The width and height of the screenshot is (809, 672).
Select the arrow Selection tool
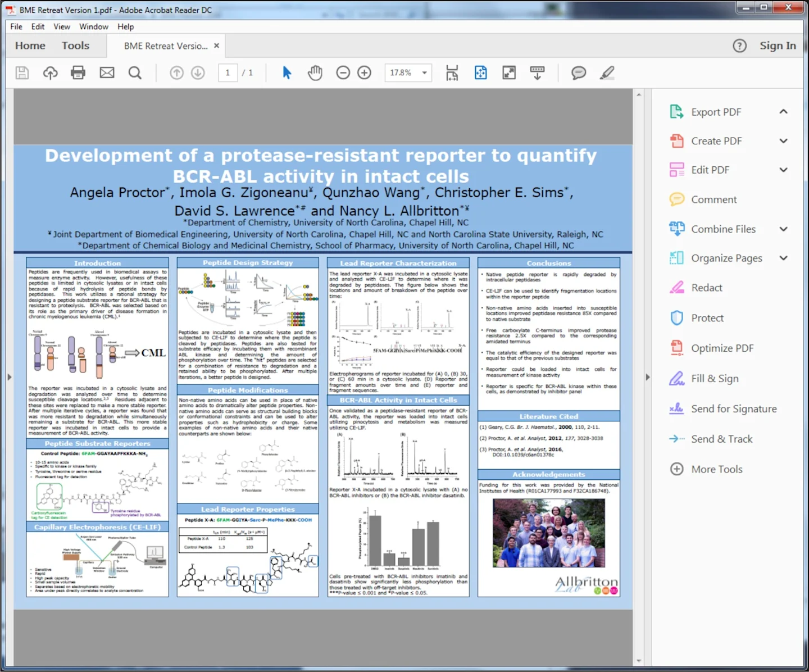(287, 72)
